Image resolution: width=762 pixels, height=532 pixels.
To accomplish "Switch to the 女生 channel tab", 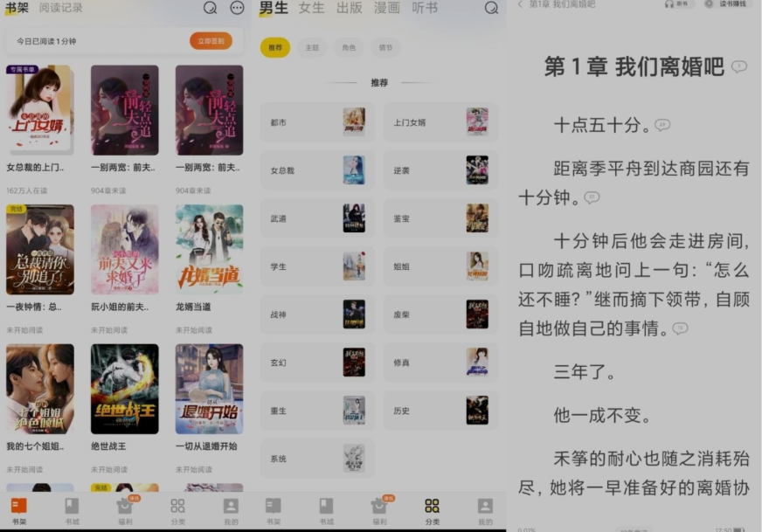I will (x=311, y=8).
